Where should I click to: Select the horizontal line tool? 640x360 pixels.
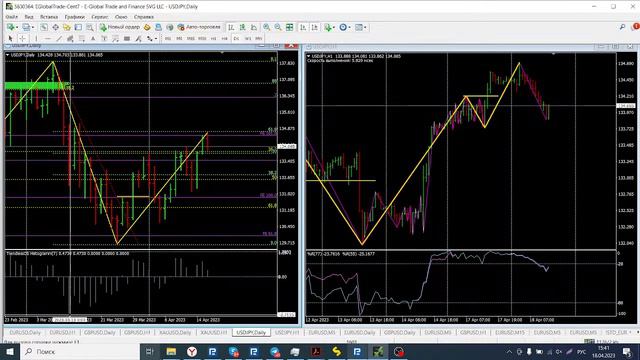48,38
